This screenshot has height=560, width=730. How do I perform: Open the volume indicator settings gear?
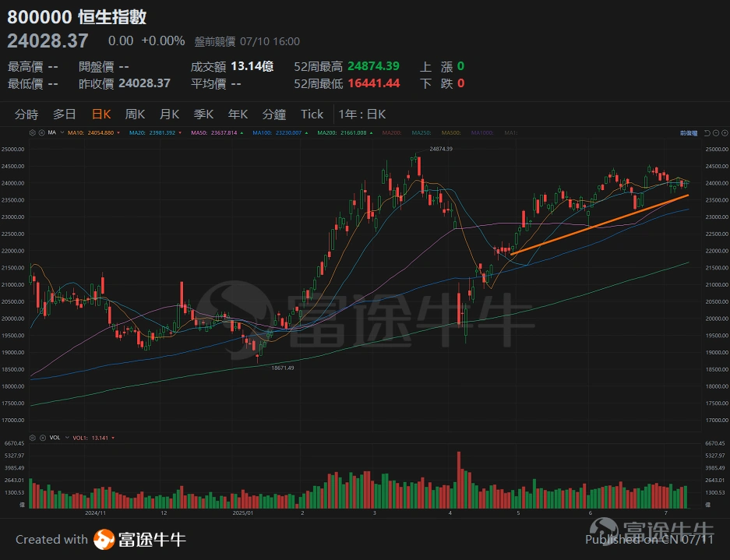33,437
